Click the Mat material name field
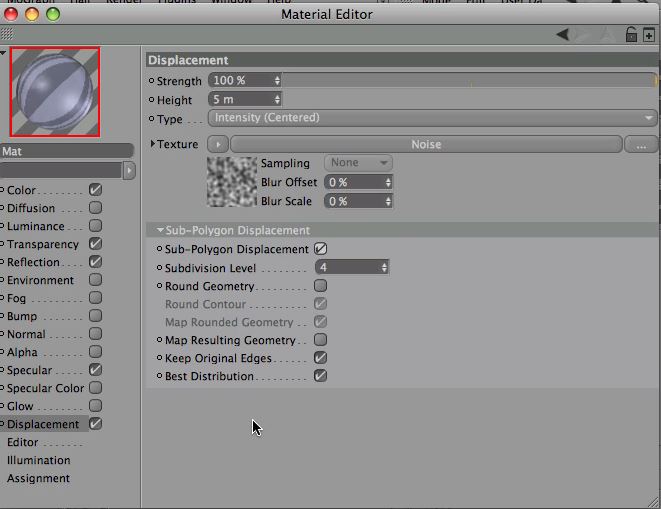661x509 pixels. [67, 151]
